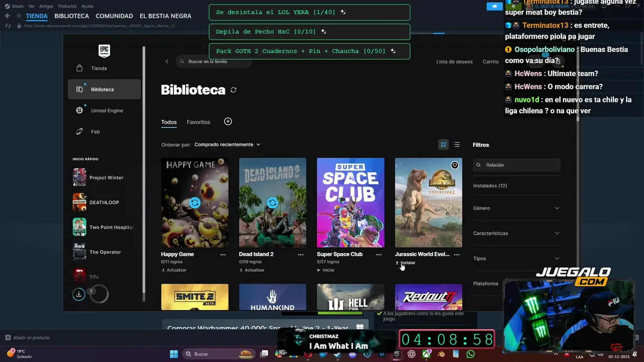644x362 pixels.
Task: Open the Ver menu in Steam
Action: point(31,6)
